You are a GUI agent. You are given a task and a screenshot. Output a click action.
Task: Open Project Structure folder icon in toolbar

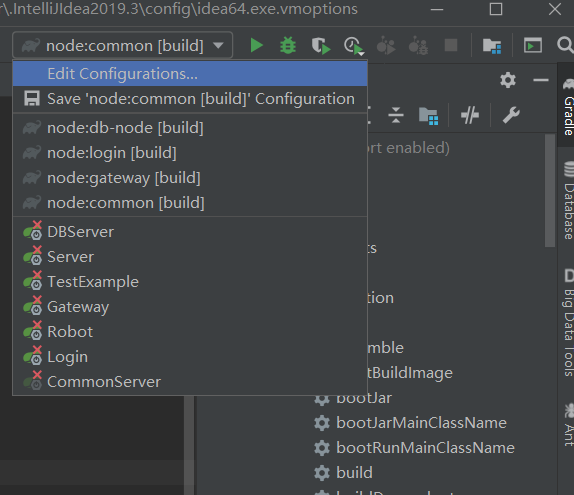(492, 46)
